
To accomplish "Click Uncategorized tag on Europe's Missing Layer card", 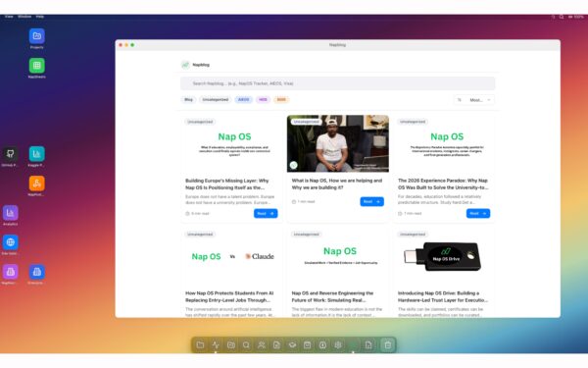I will coord(200,122).
